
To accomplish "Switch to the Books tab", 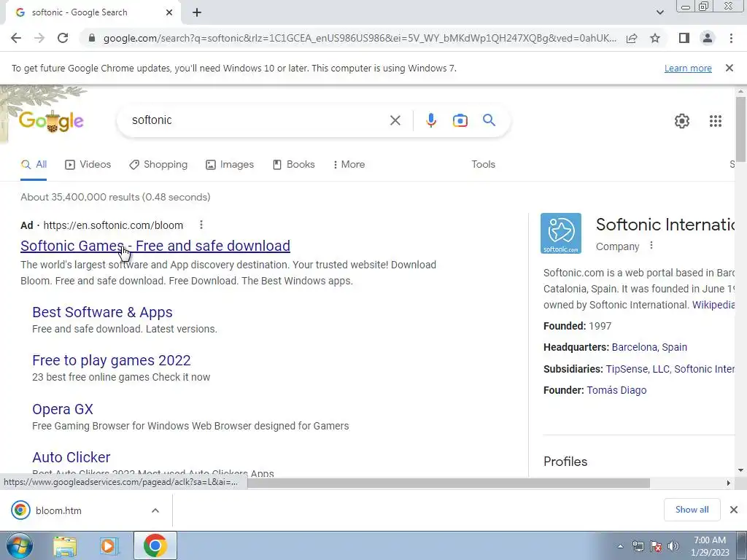I will tap(293, 165).
